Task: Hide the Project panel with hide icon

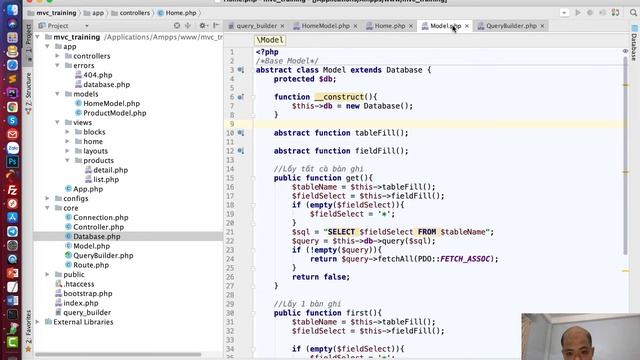Action: (x=216, y=26)
